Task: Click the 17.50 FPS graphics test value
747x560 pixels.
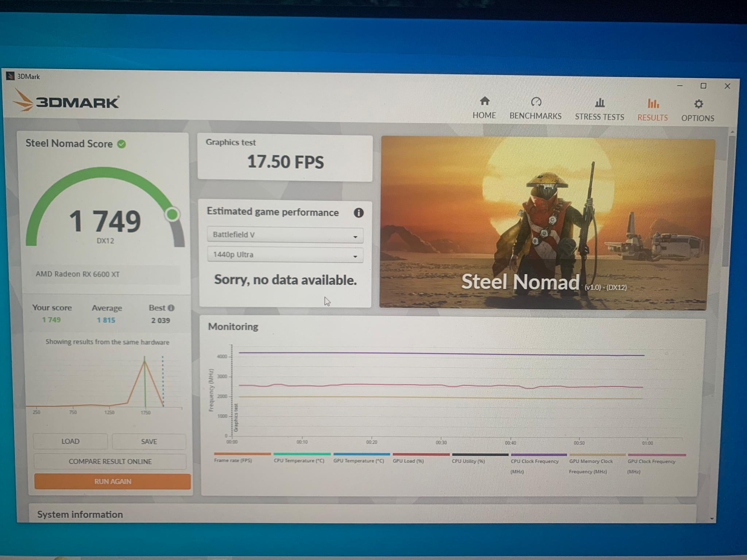Action: pyautogui.click(x=285, y=162)
